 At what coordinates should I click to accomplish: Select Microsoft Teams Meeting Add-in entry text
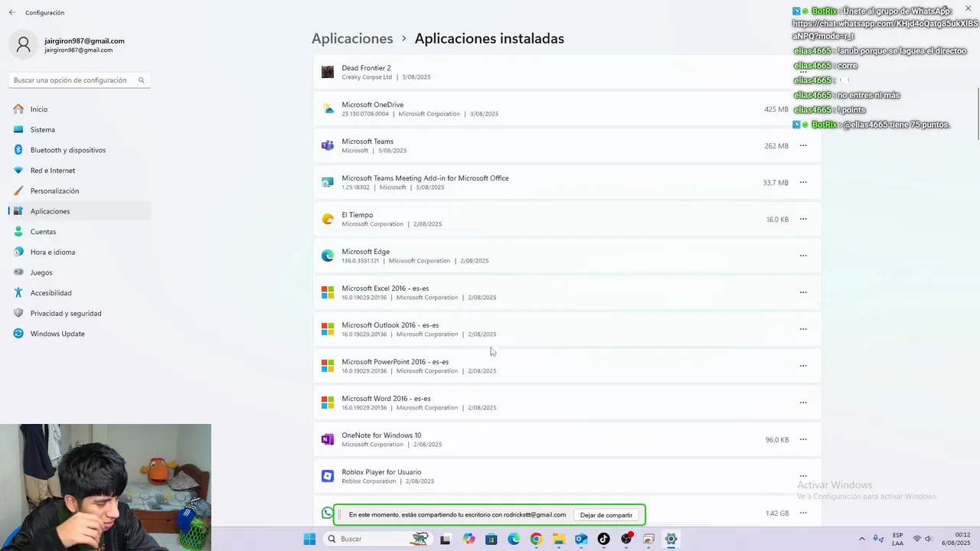click(x=425, y=178)
